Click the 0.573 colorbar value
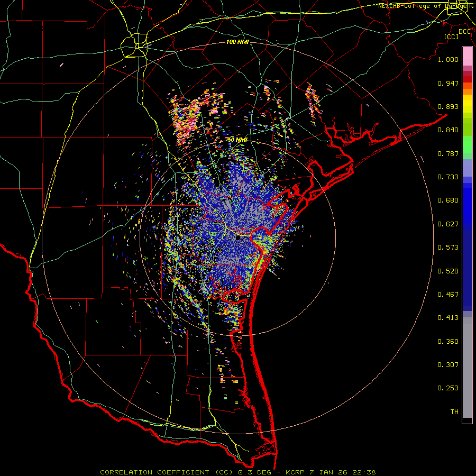This screenshot has width=476, height=476. tap(448, 248)
